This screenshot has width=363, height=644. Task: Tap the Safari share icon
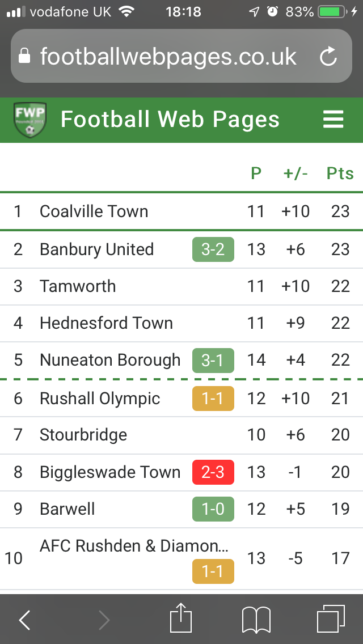[x=181, y=619]
